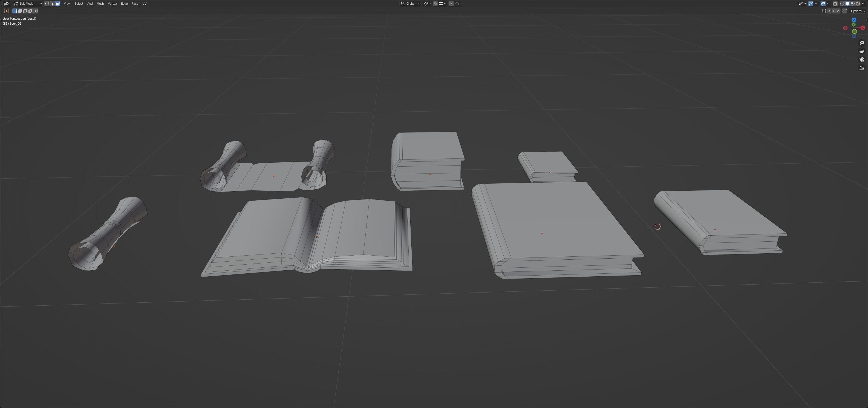
Task: Click the negative Z axis gizmo
Action: [x=854, y=36]
